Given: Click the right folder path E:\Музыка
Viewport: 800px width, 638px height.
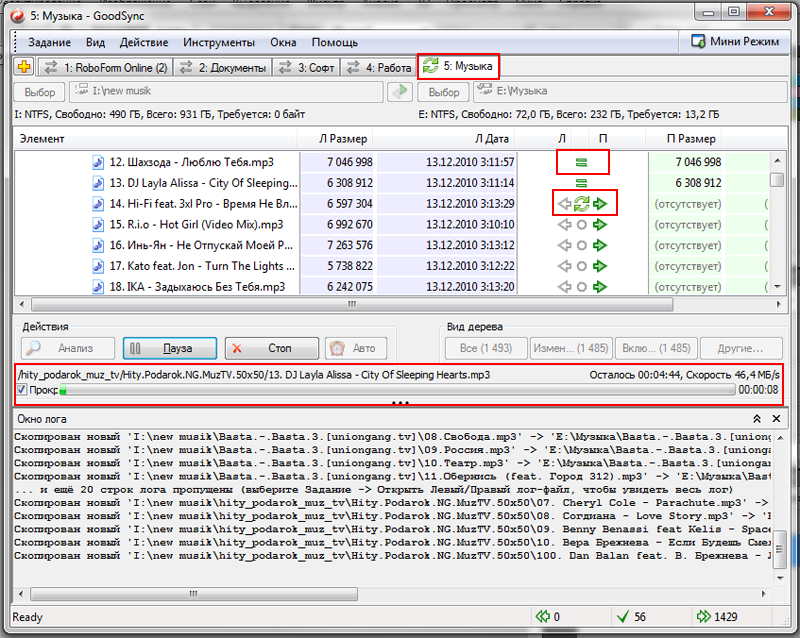Looking at the screenshot, I should [631, 91].
